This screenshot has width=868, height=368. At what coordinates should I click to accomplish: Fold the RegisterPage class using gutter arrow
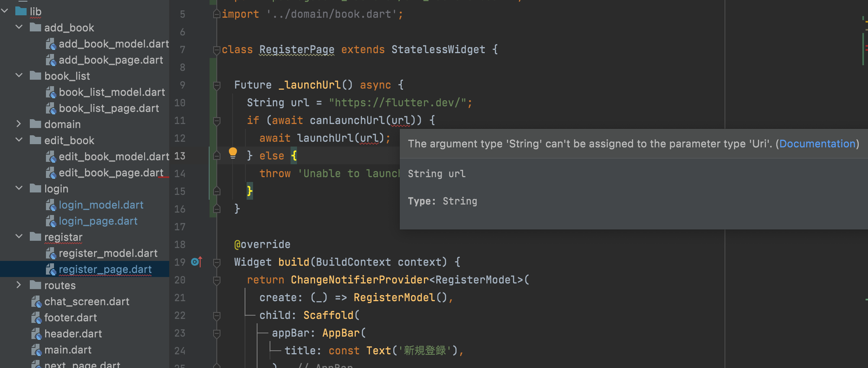(216, 49)
